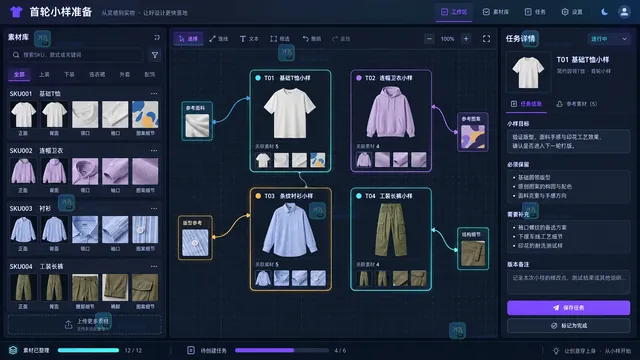
Task: Open more options for SKU001 基础T恤
Action: point(154,93)
